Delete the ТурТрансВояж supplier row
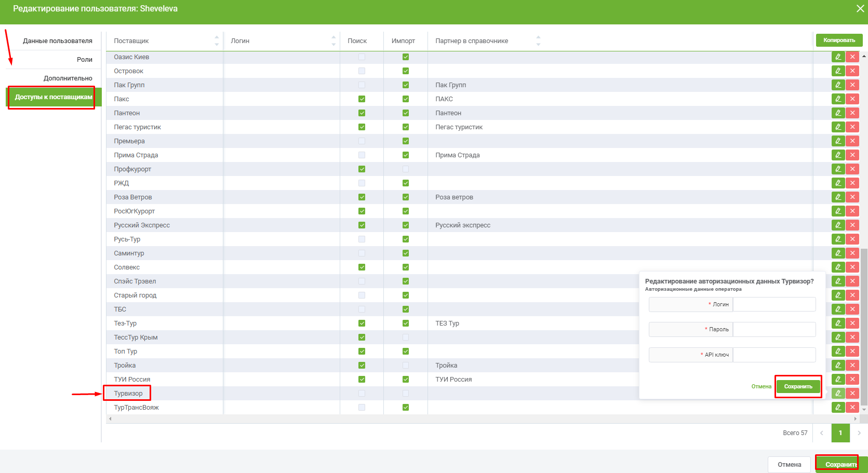The image size is (868, 473). (852, 408)
